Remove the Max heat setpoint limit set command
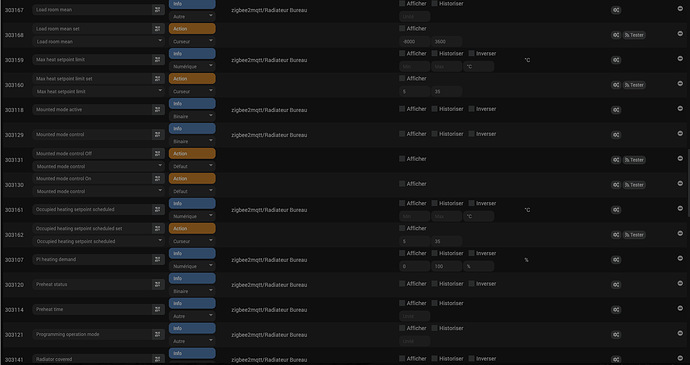Viewport: 690px width, 365px height. (680, 83)
